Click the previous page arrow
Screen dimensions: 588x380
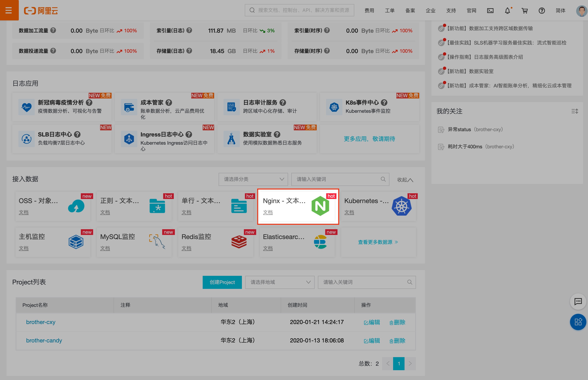coord(388,363)
